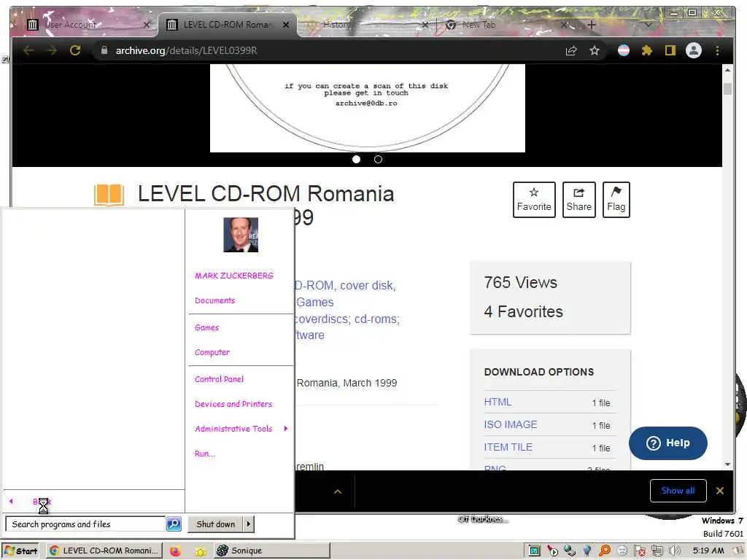Open the Sonique taskbar button

271,551
